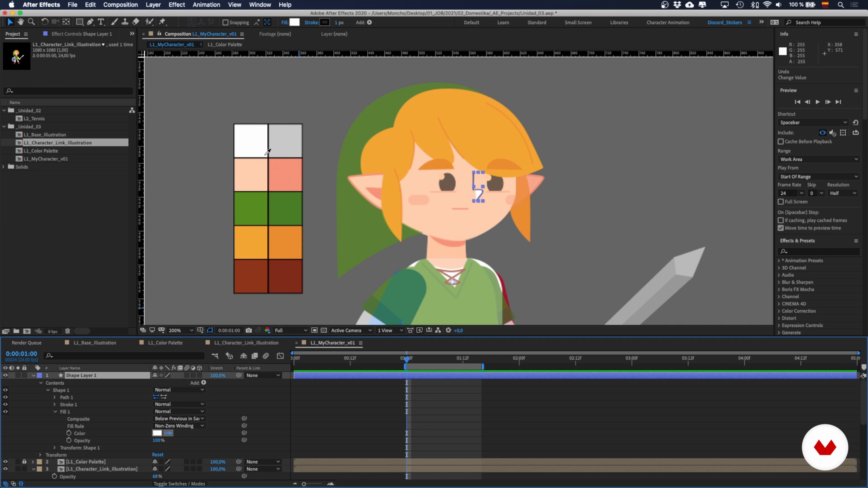
Task: Expand the Solids folder
Action: click(4, 167)
